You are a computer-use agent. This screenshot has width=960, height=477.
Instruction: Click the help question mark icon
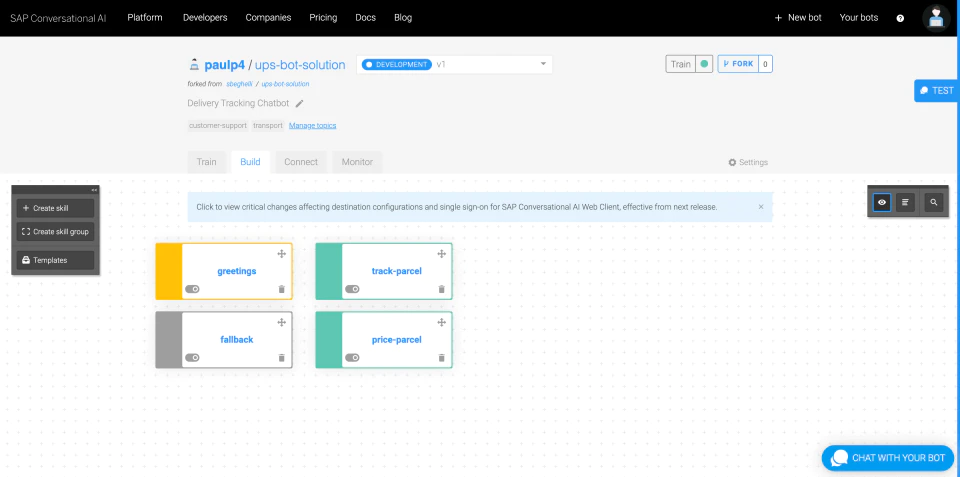(x=900, y=18)
